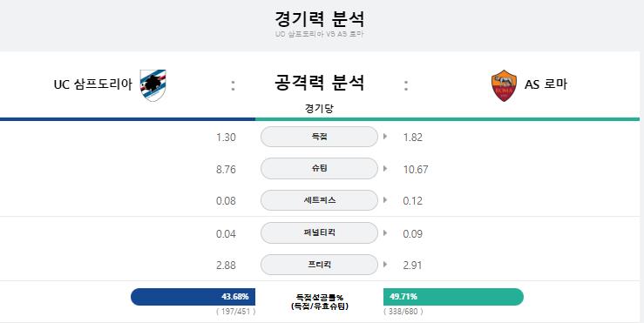Choose the 프리킥 stat button
This screenshot has height=323, width=644.
[x=319, y=265]
